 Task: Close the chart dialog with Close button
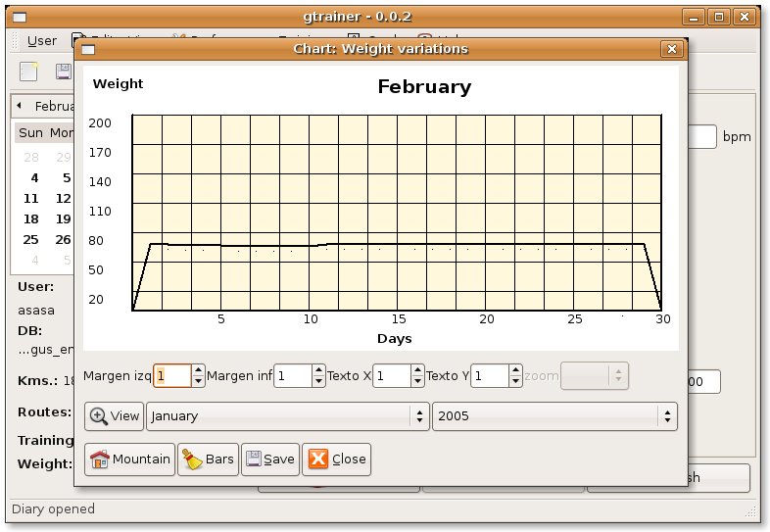click(x=336, y=459)
